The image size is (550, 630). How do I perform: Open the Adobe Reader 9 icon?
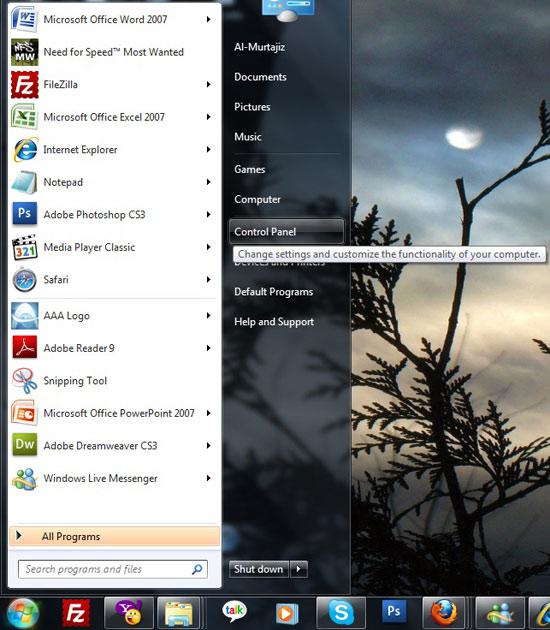[25, 348]
